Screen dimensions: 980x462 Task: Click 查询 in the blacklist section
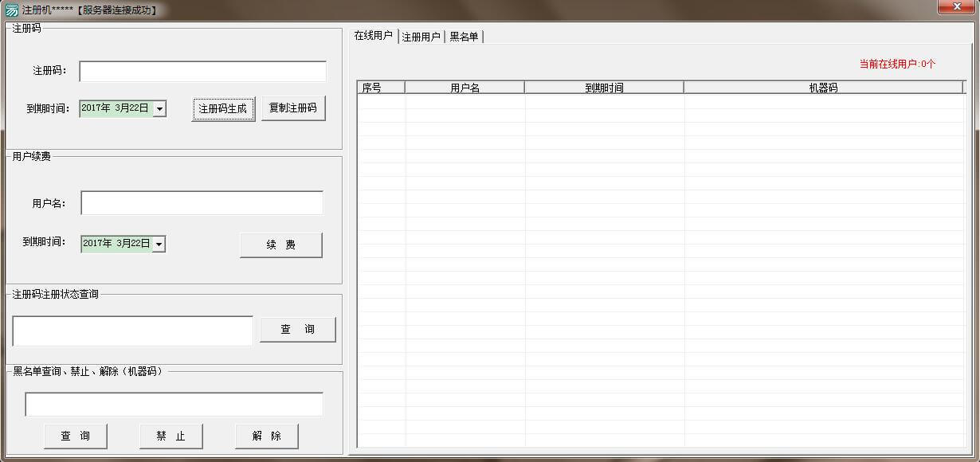click(x=76, y=436)
